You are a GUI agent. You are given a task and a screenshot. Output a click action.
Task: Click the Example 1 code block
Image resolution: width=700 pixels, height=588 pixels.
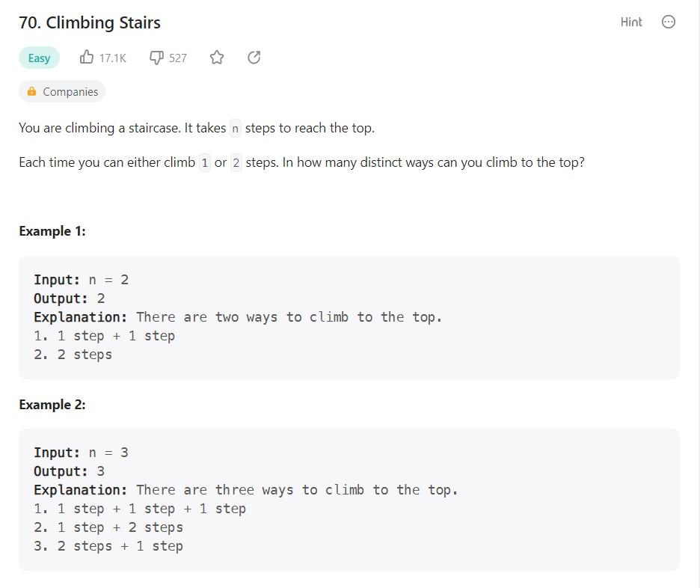350,317
